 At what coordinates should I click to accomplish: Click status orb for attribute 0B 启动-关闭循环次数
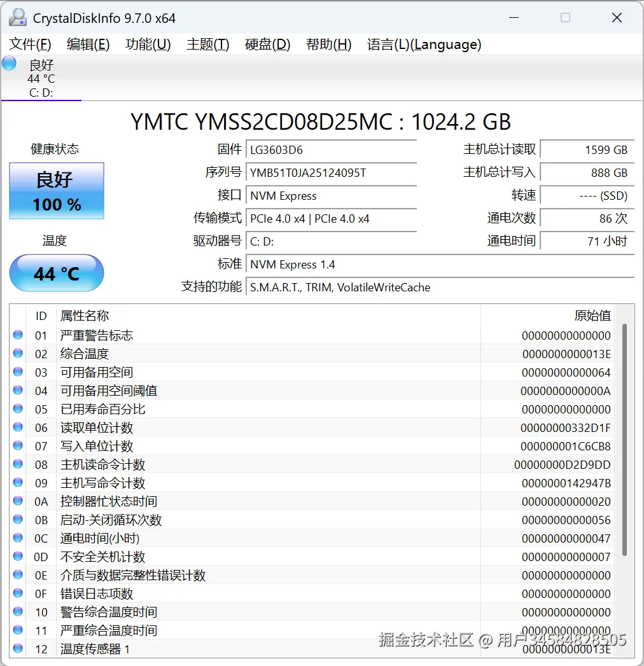(18, 519)
